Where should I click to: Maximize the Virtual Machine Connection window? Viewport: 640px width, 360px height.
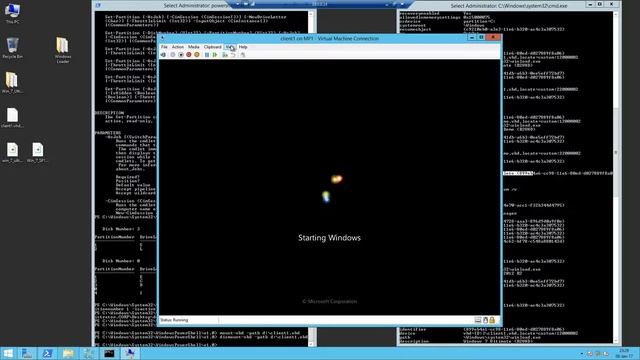(482, 38)
